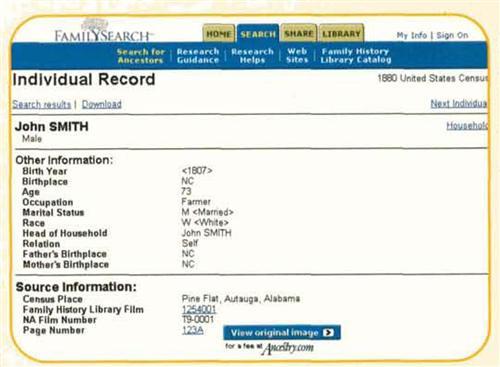Click the Page Number label
This screenshot has height=367, width=500.
pos(54,330)
